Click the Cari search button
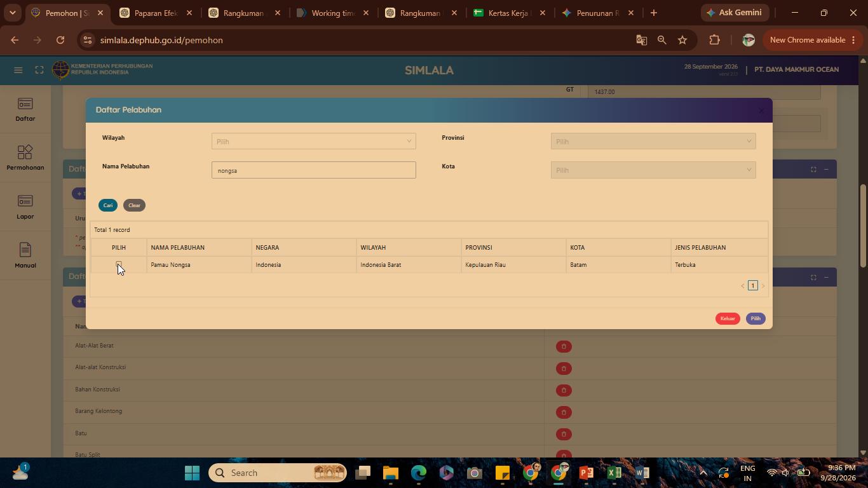This screenshot has height=488, width=868. pos(108,205)
